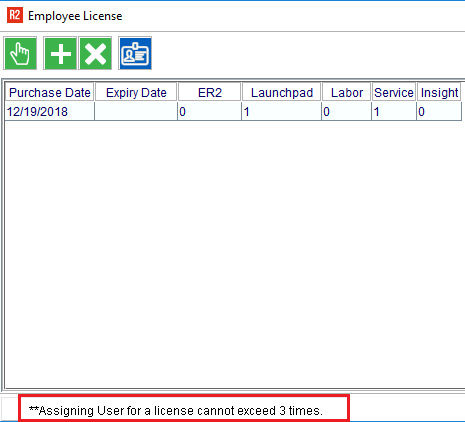Open the blue employee ID card icon
The image size is (465, 422).
[135, 53]
